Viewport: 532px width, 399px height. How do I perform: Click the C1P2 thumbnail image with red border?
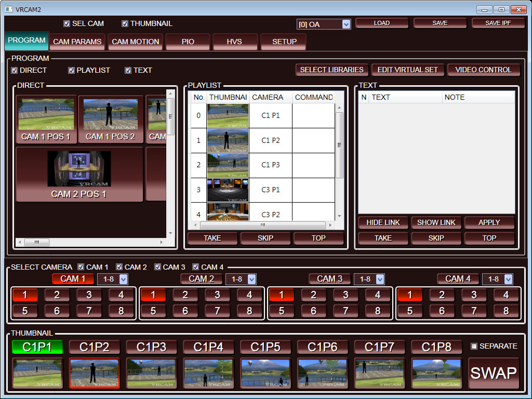94,373
